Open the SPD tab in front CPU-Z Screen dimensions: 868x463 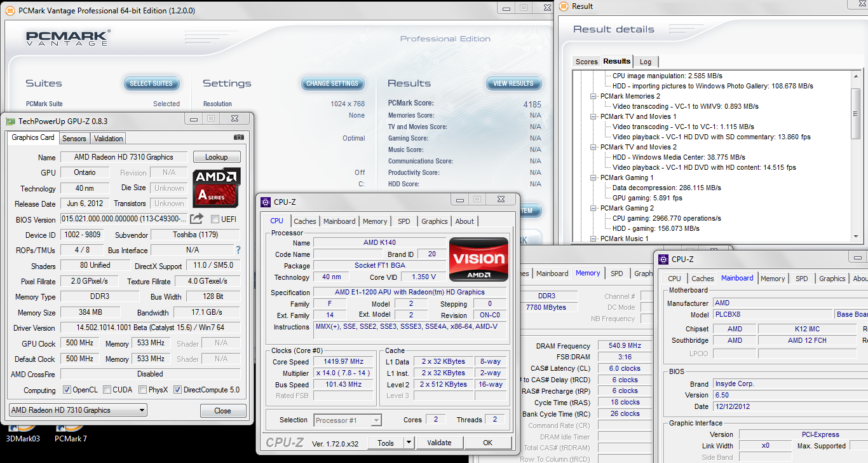pos(404,221)
